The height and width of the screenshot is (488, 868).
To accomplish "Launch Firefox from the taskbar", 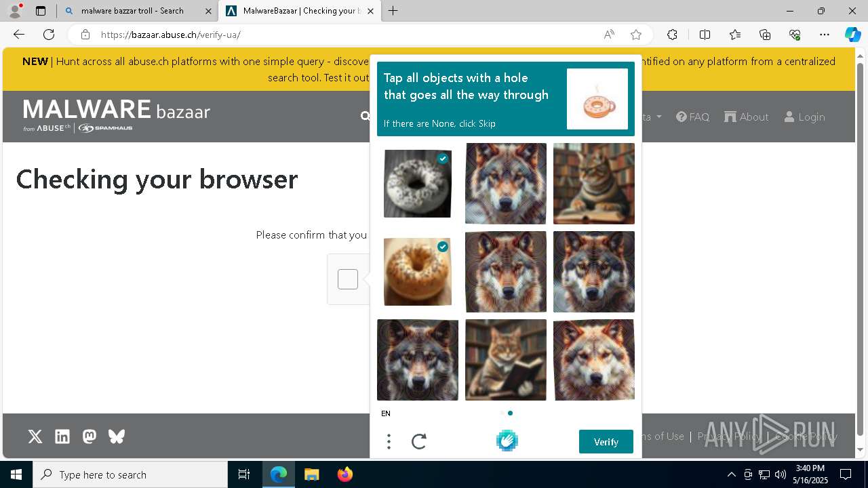I will click(344, 474).
